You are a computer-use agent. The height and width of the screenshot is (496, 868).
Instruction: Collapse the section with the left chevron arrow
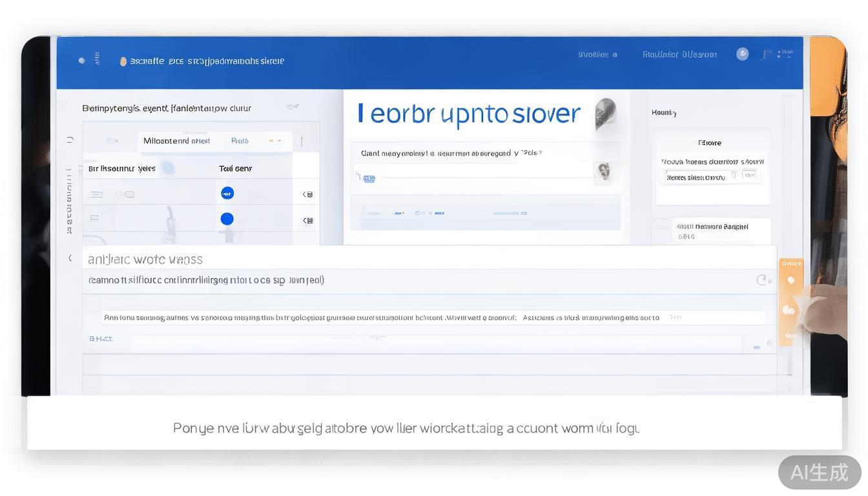tap(70, 258)
